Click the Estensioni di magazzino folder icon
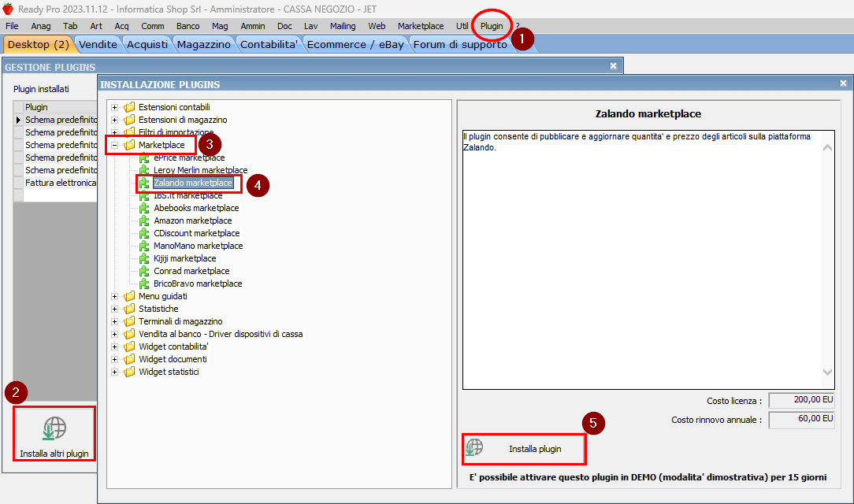Screen dimensions: 854x504 129,120
